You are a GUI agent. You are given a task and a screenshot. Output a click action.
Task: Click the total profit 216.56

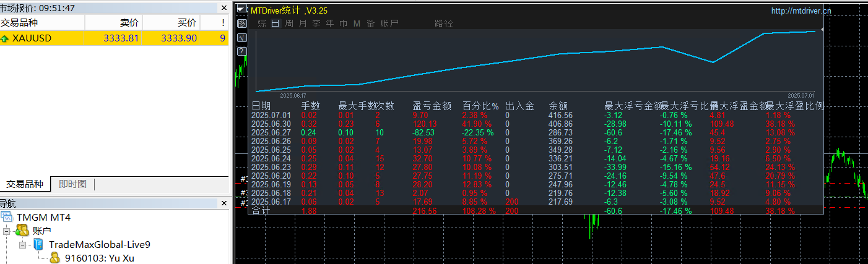click(x=425, y=211)
